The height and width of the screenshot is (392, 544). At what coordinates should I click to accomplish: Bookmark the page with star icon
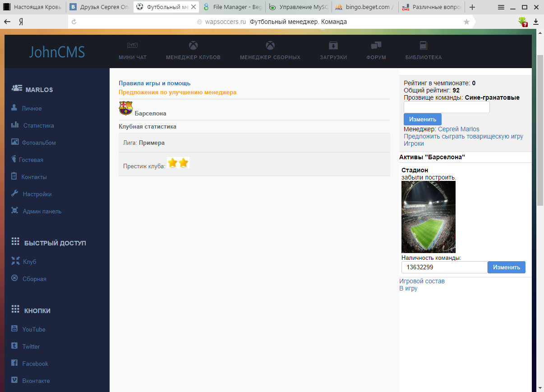tap(466, 22)
